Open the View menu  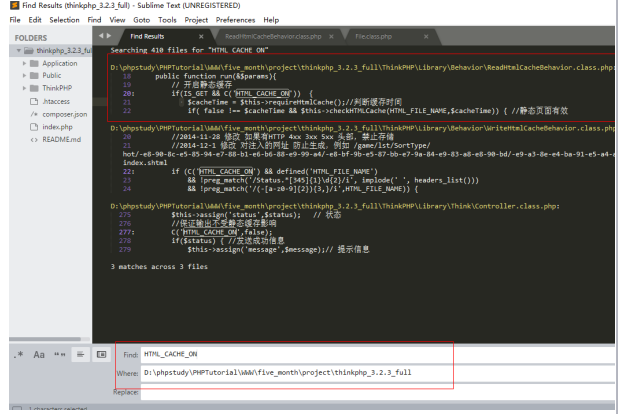117,20
